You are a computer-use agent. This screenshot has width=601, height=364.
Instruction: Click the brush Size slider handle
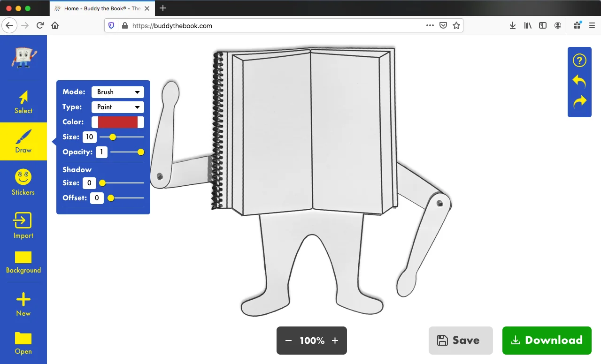113,137
